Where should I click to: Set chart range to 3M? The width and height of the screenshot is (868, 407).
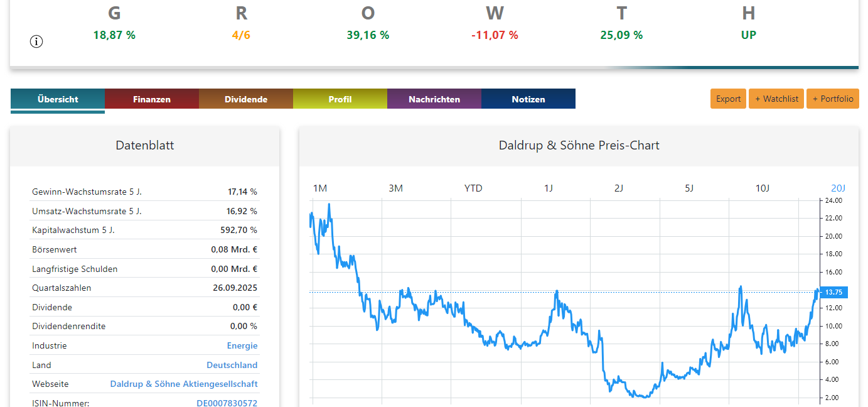pos(395,188)
